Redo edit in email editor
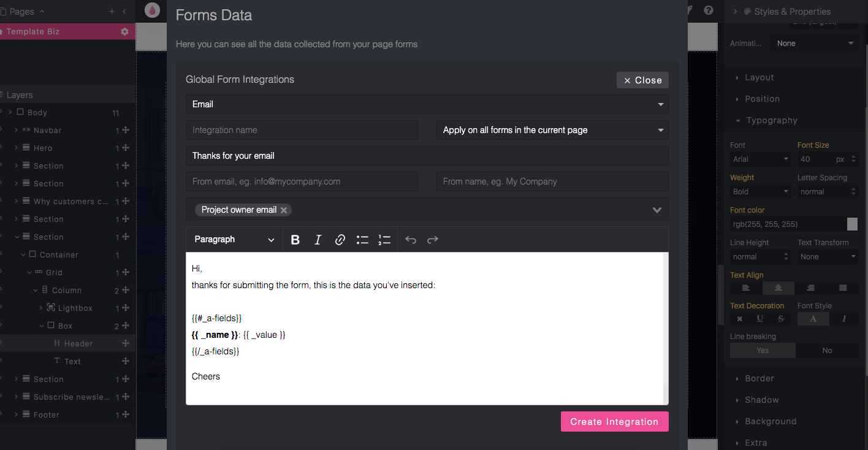Viewport: 868px width, 450px height. [x=433, y=240]
